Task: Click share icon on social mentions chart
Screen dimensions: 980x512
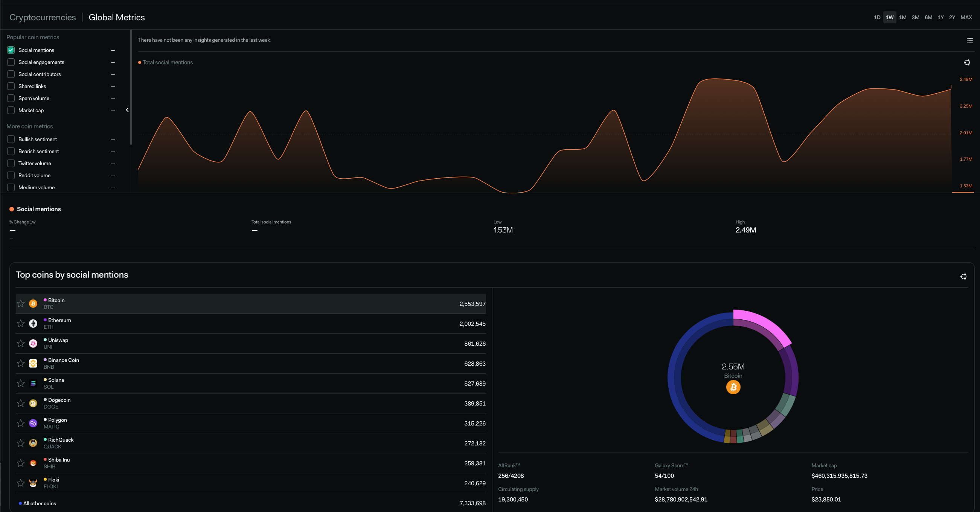Action: point(967,62)
